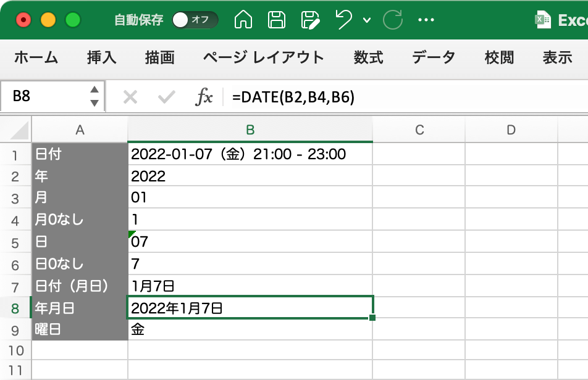Click the Save As pencil disk icon
Screen dimensions: 588x380
311,20
